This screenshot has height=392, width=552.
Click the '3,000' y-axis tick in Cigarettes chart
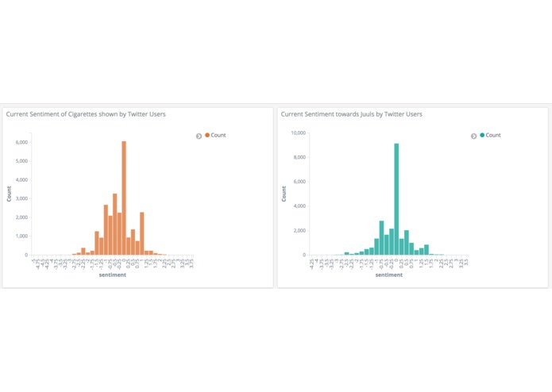(21, 198)
